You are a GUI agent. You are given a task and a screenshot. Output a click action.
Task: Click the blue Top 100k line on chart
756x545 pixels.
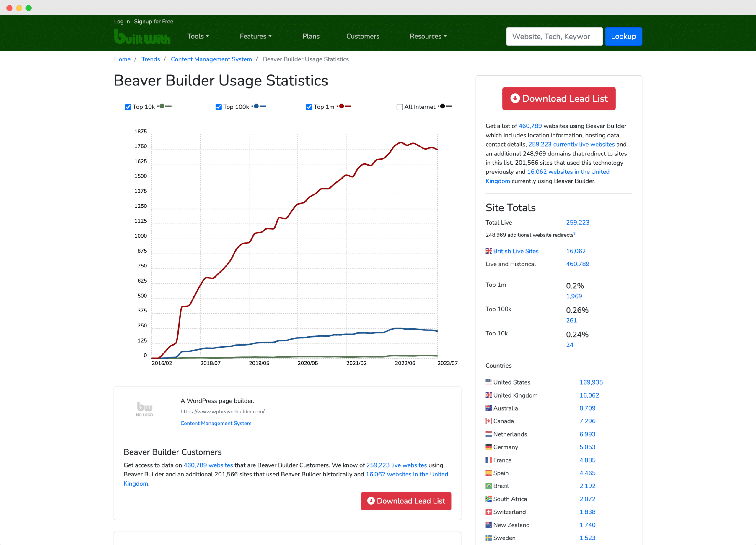tap(298, 338)
